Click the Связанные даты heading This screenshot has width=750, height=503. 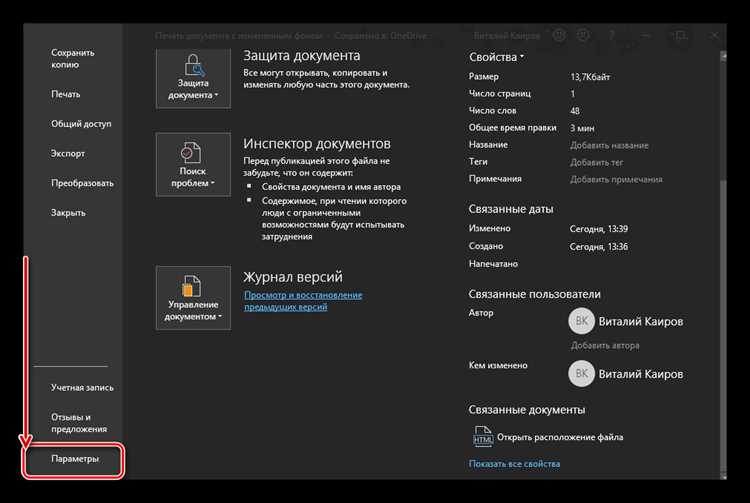point(511,209)
